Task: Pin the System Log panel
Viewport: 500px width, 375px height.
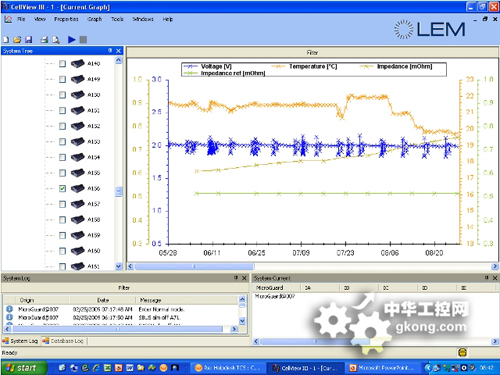Action: (x=236, y=278)
